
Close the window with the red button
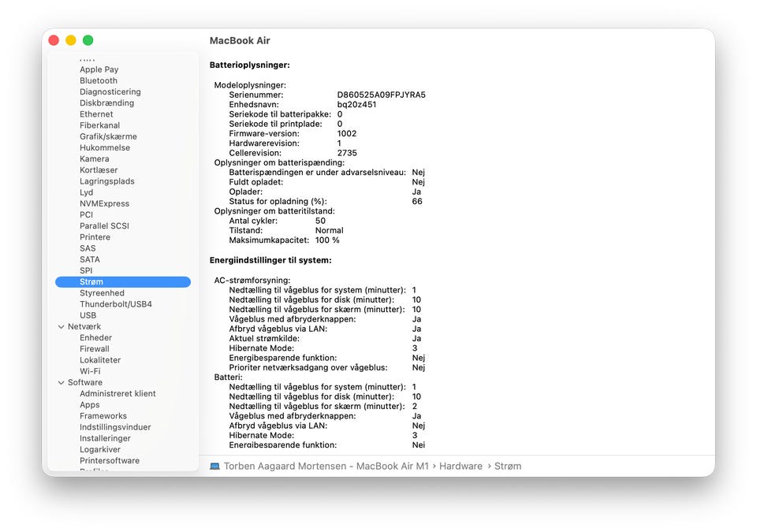[54, 40]
